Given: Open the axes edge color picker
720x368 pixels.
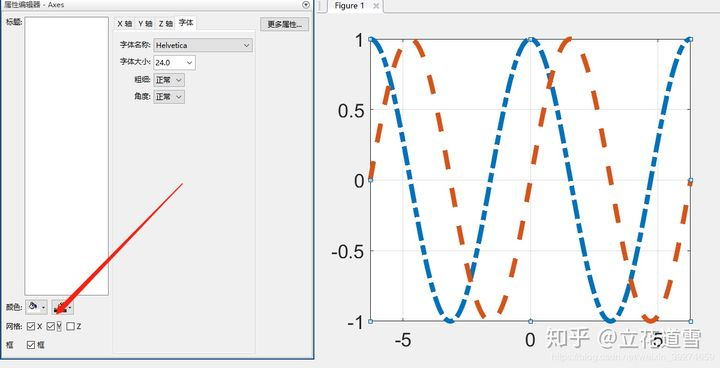Looking at the screenshot, I should tap(62, 306).
